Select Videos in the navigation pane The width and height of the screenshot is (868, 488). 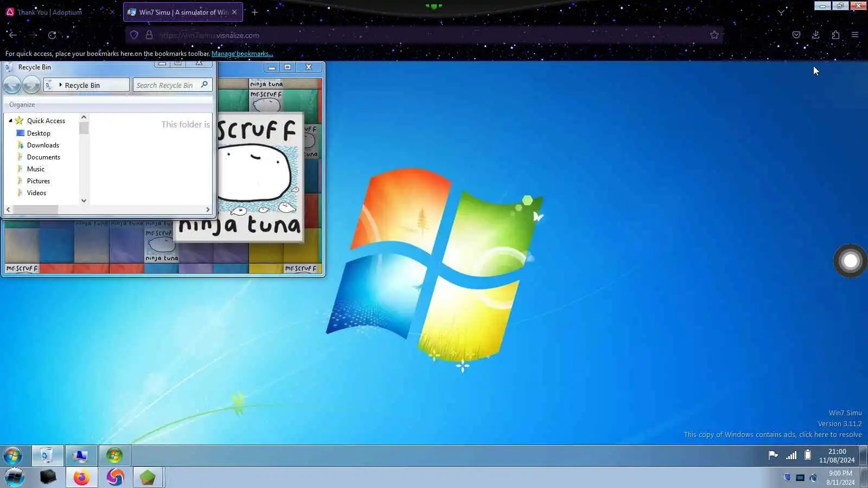click(36, 193)
